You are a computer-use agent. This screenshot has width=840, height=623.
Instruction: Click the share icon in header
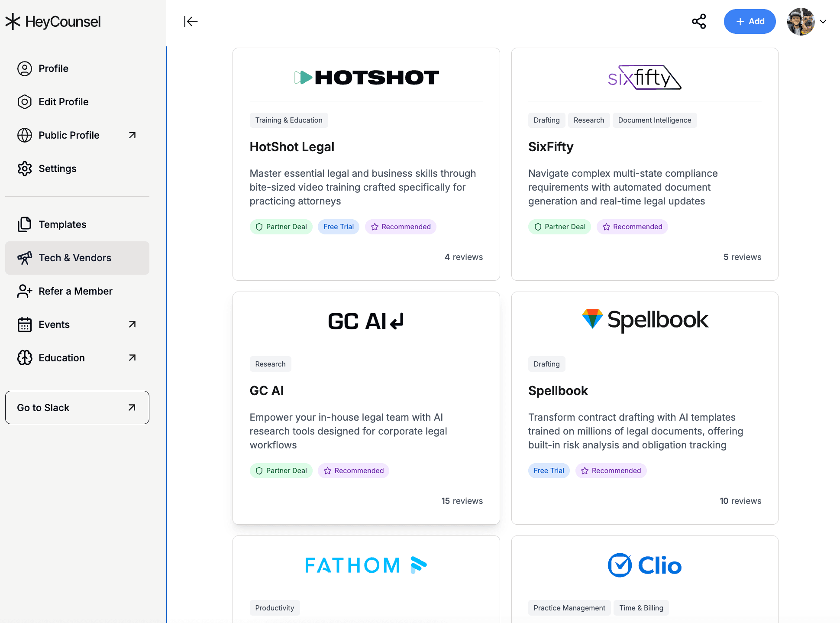(698, 21)
